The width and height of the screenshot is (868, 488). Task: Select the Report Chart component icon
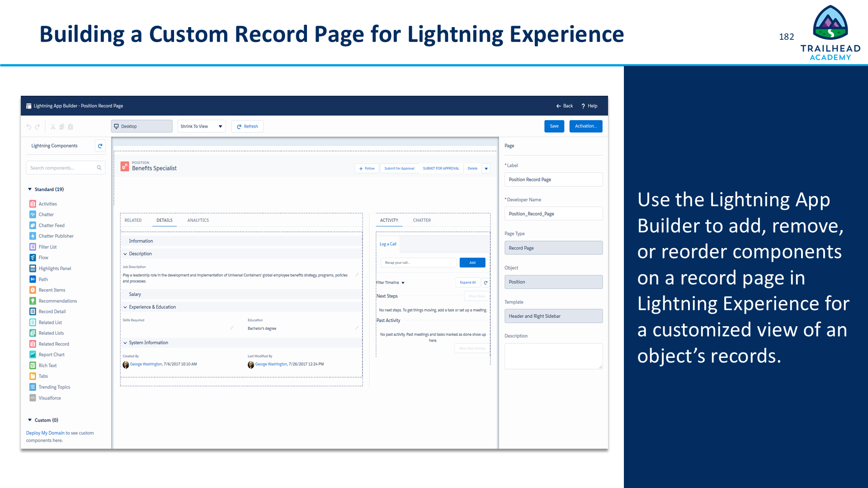point(33,355)
